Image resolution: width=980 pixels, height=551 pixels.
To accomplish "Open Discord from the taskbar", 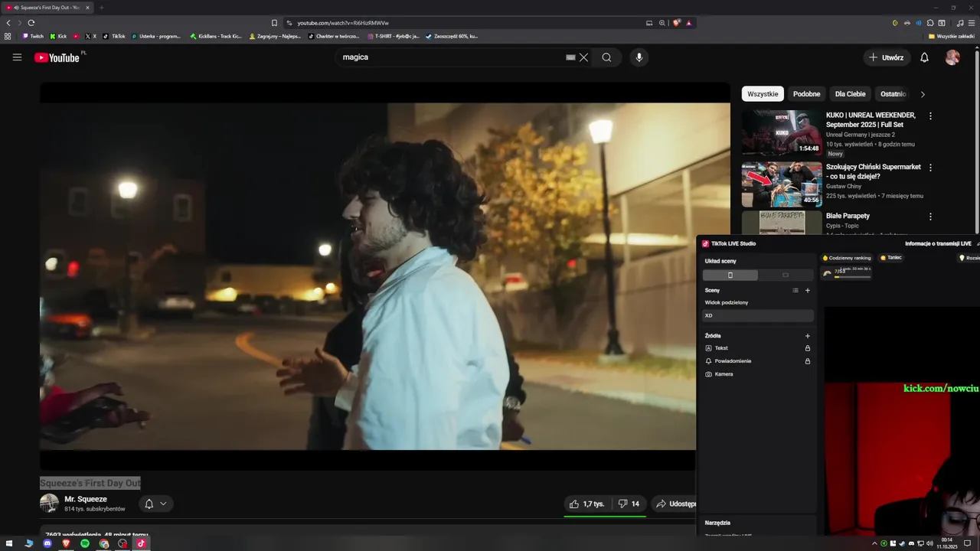I will 47,543.
